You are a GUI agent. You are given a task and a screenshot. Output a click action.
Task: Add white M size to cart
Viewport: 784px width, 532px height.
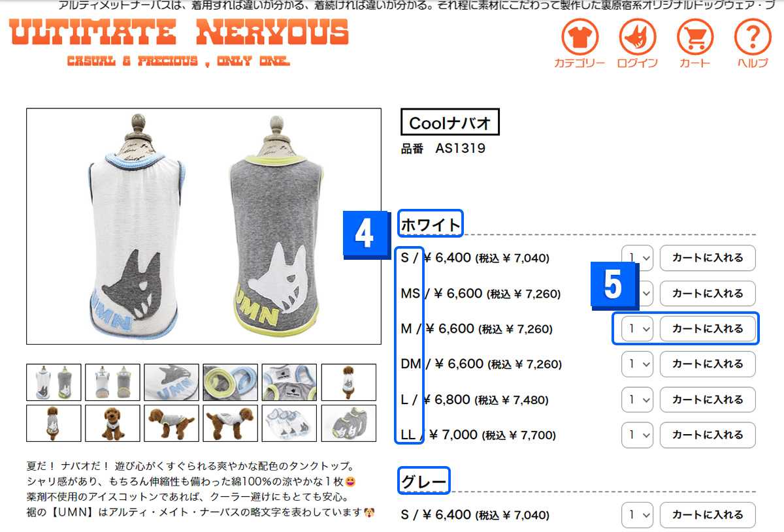tap(708, 328)
